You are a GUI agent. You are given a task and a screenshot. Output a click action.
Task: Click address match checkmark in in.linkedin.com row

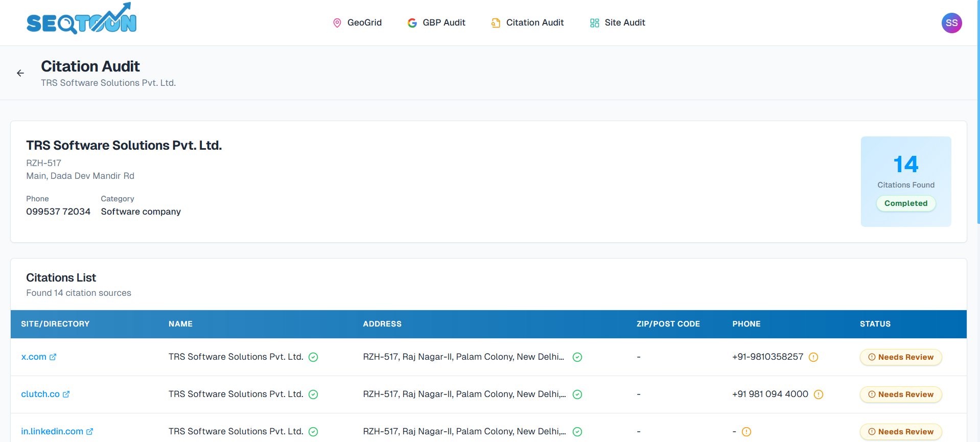coord(577,432)
